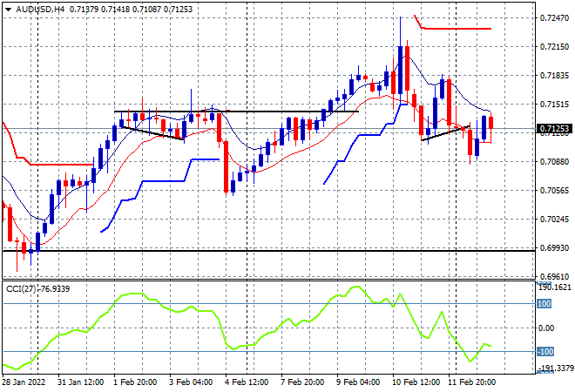Click the 0.70565 price axis label
Viewport: 575px width, 392px height.
pyautogui.click(x=554, y=191)
